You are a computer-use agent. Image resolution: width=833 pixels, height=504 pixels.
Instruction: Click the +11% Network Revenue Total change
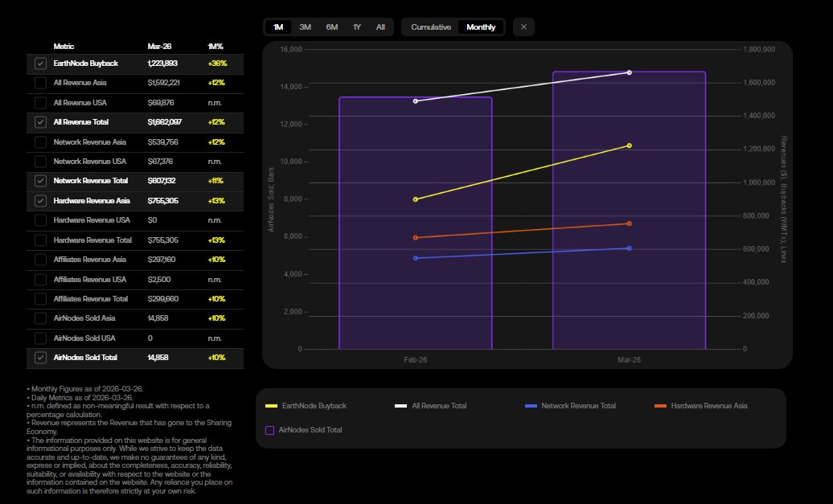pos(215,181)
